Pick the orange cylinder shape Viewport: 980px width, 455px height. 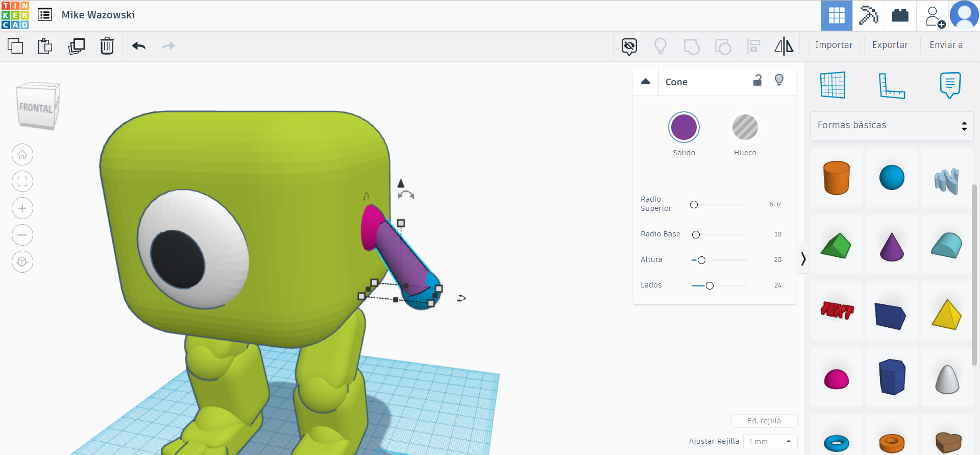(837, 178)
